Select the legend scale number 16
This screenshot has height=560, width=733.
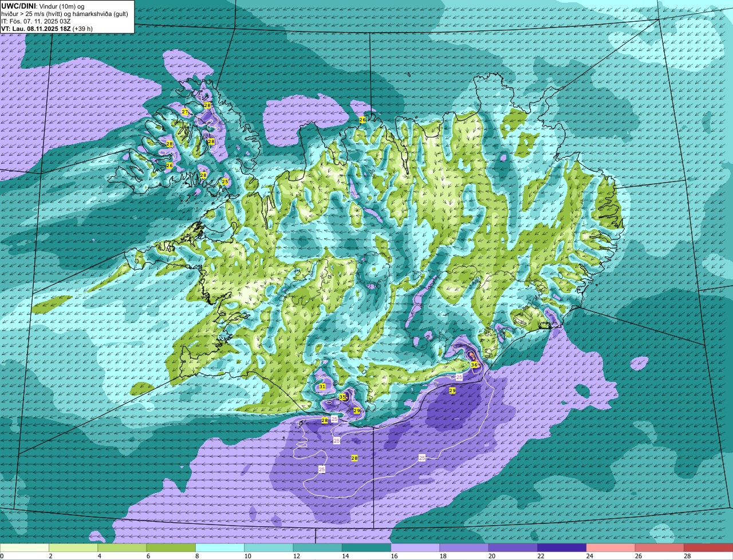[393, 556]
